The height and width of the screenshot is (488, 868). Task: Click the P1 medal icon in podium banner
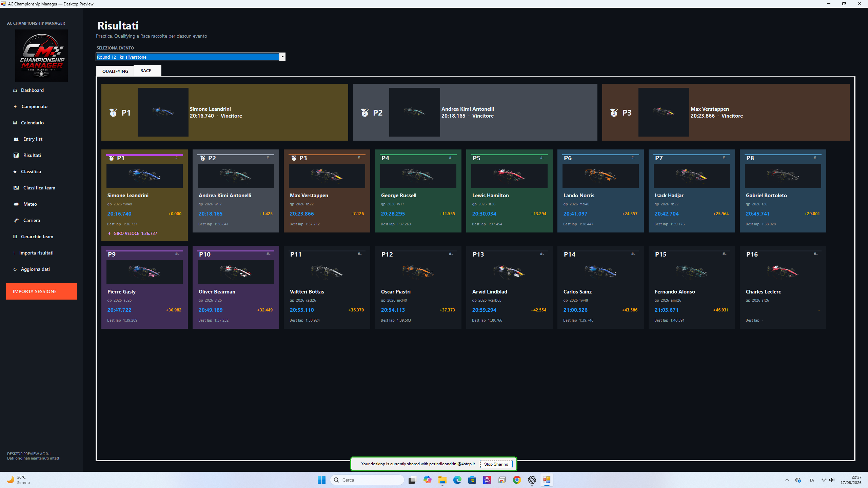pyautogui.click(x=113, y=113)
